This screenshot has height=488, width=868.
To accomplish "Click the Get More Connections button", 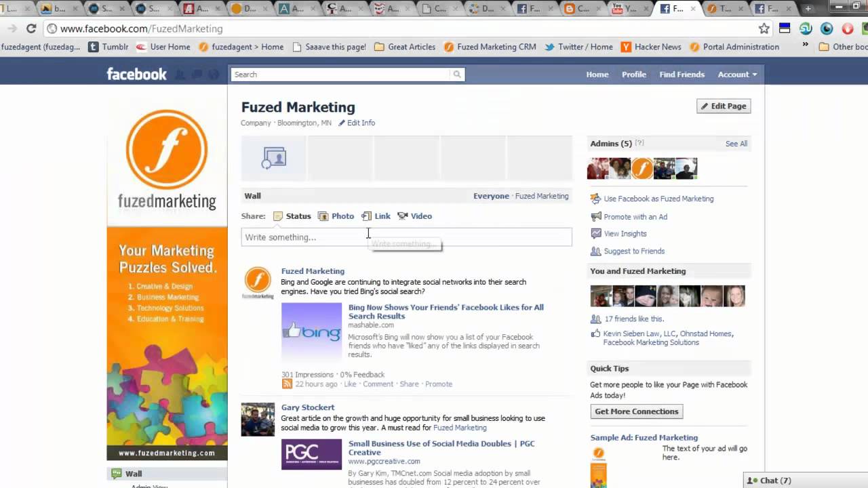I will [637, 411].
